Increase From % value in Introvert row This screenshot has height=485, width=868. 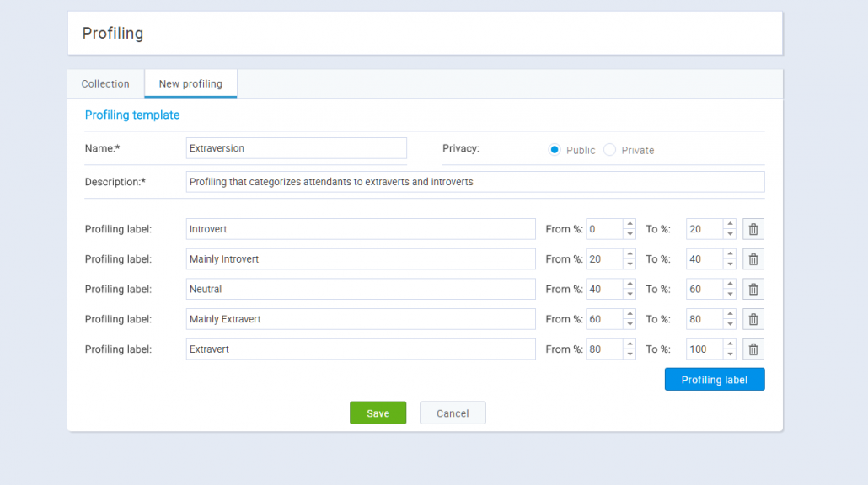click(x=630, y=224)
